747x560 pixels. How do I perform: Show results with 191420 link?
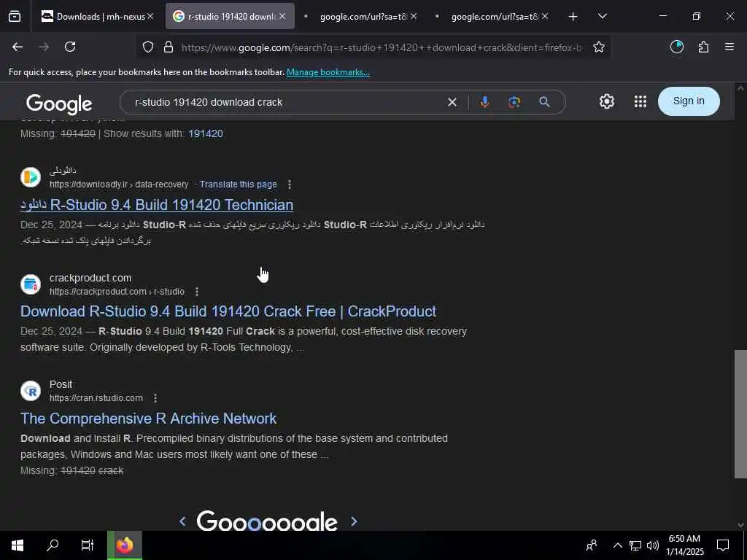[205, 134]
